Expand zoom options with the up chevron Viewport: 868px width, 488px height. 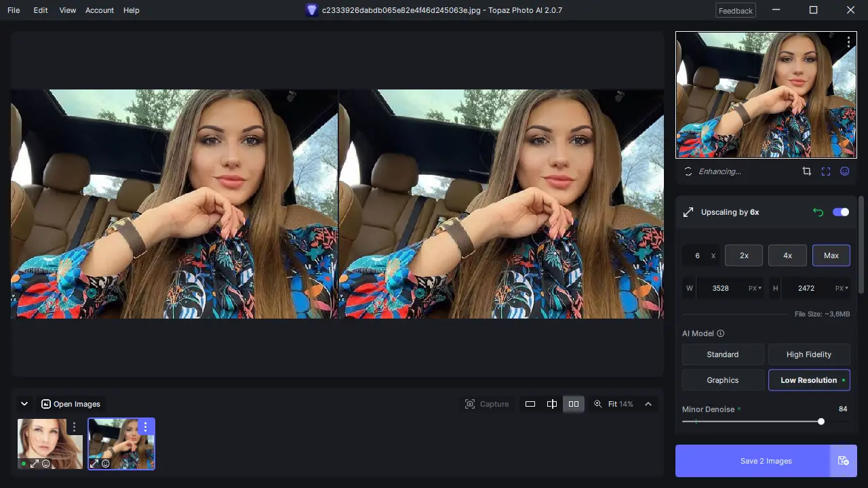pos(648,404)
